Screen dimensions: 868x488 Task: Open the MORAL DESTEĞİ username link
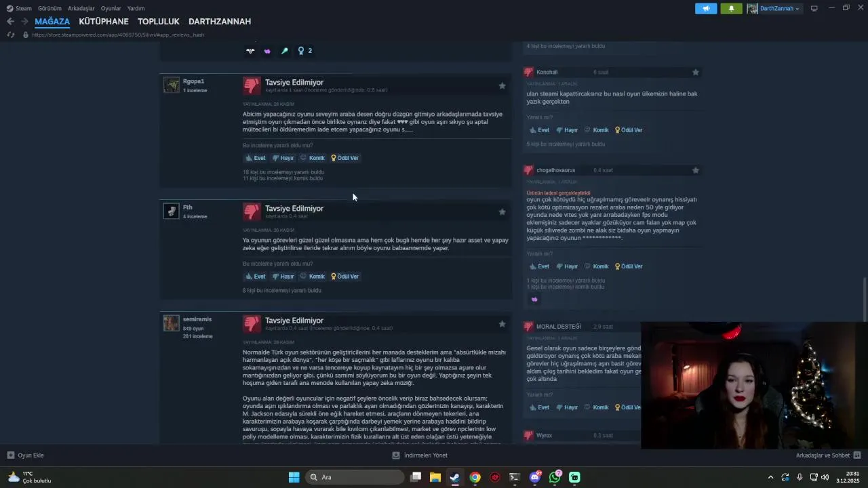[x=559, y=327]
